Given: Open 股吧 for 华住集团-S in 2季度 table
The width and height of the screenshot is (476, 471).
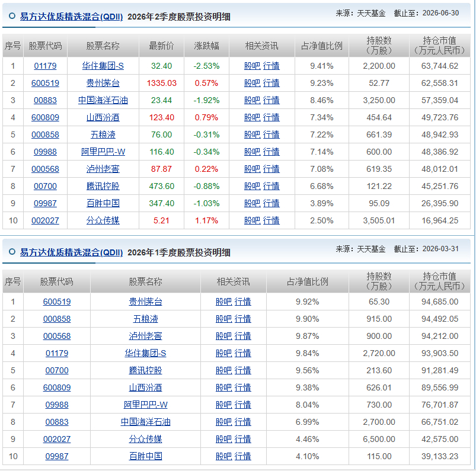Looking at the screenshot, I should 253,66.
